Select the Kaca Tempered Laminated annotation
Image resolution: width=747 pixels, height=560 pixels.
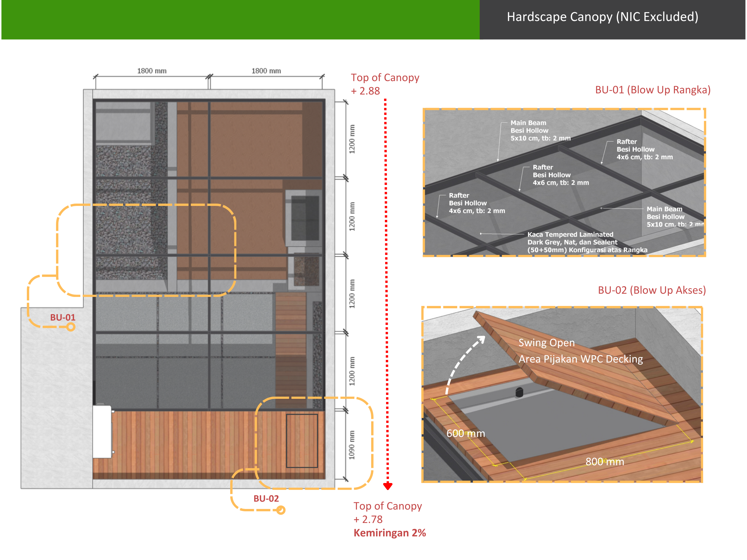pyautogui.click(x=587, y=242)
